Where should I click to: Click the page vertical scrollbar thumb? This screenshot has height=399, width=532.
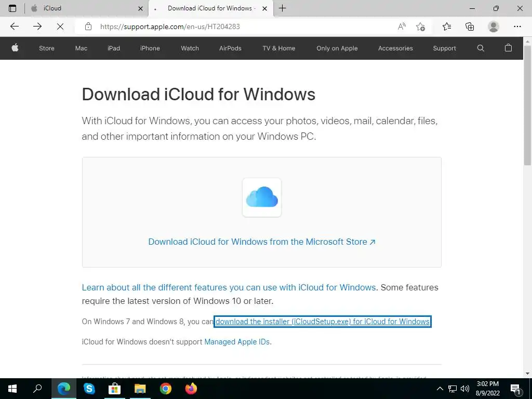pyautogui.click(x=527, y=105)
